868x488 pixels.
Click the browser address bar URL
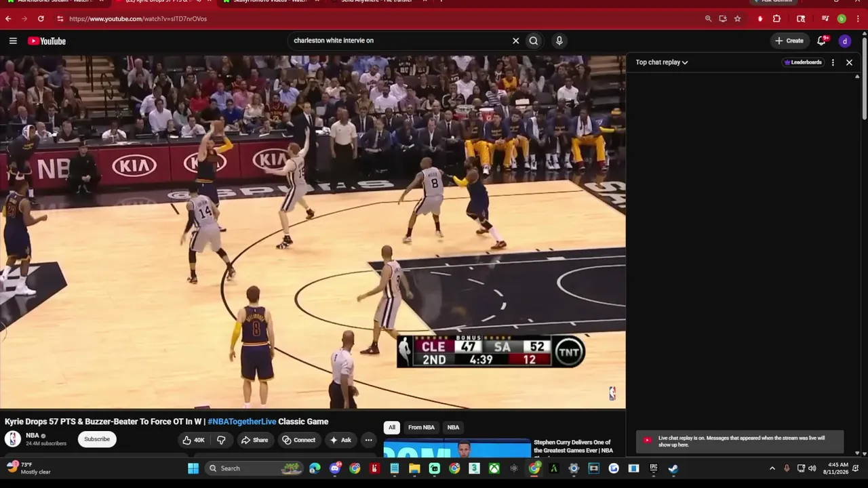coord(138,19)
